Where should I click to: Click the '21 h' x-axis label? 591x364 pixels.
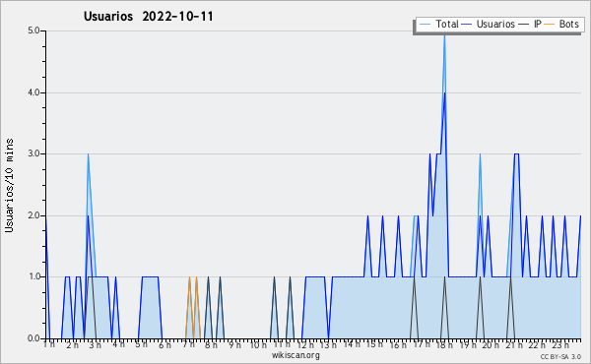(x=514, y=344)
